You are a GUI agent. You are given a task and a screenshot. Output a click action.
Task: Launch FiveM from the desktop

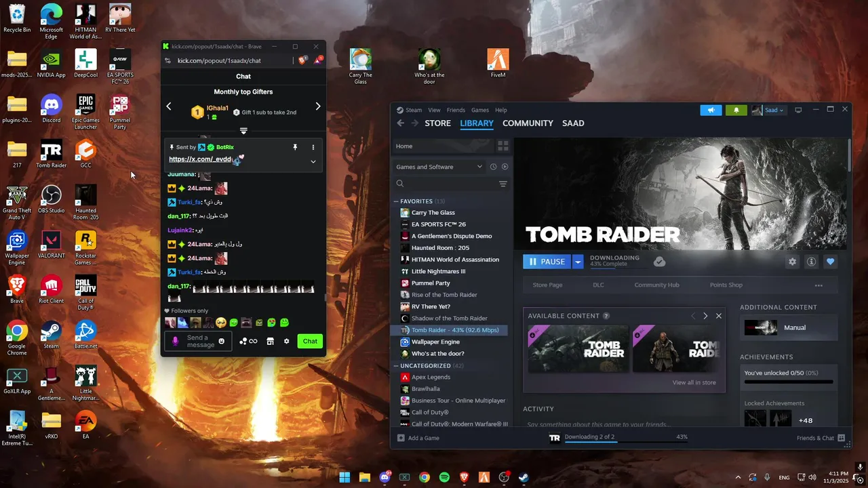[498, 63]
